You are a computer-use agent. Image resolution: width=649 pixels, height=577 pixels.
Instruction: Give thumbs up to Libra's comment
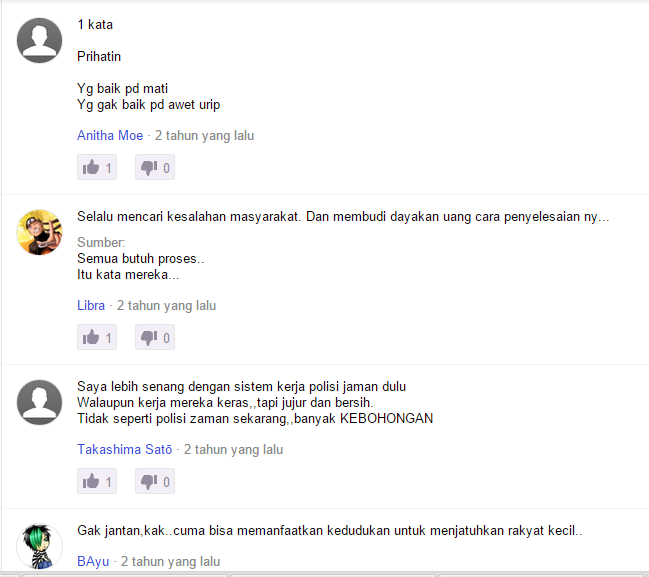[x=97, y=337]
